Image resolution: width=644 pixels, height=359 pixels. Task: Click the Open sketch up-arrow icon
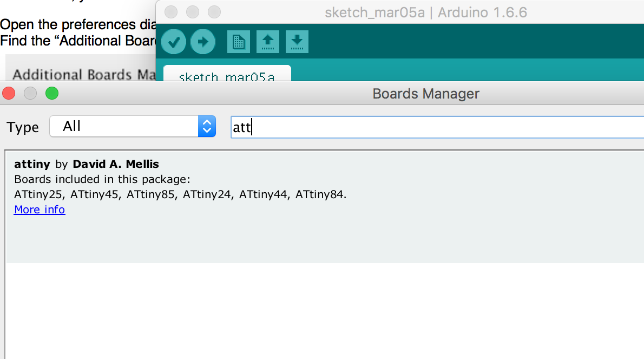[268, 42]
